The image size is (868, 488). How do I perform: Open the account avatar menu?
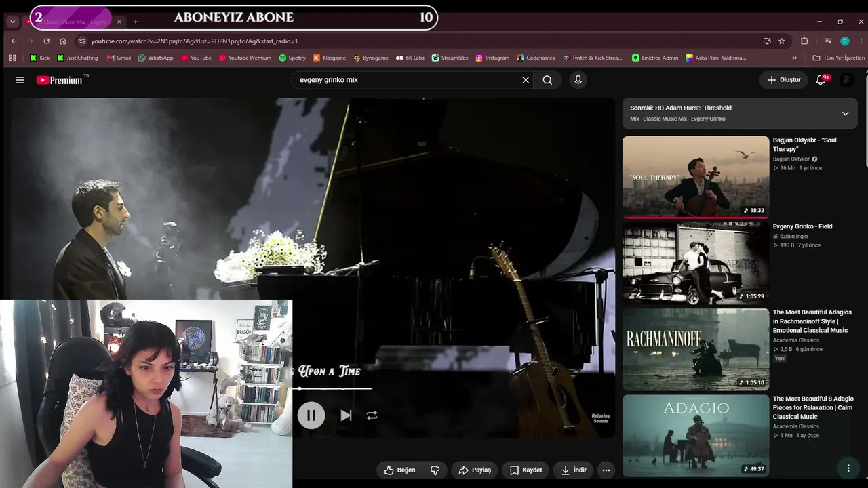point(846,80)
